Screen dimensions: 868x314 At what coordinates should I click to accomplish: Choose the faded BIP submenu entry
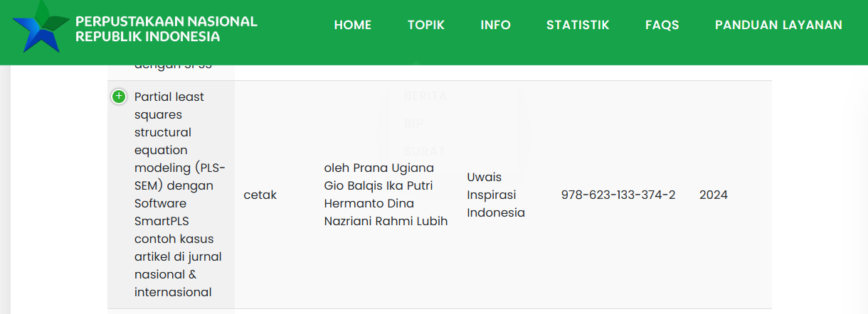coord(413,124)
